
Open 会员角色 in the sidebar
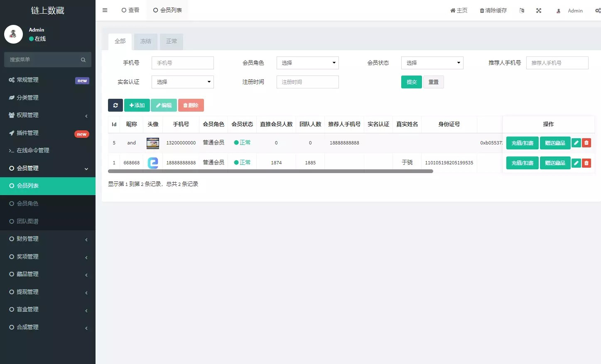27,204
